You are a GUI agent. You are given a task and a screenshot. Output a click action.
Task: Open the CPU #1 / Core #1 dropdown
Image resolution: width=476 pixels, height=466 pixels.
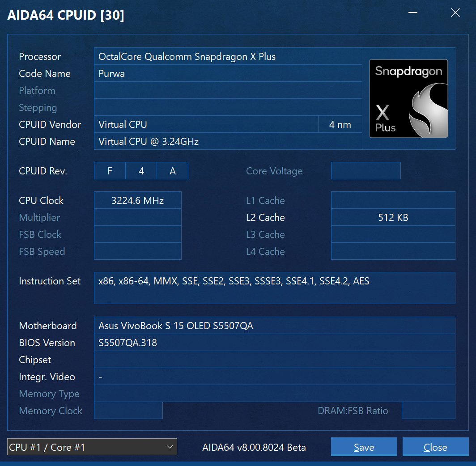tap(92, 447)
